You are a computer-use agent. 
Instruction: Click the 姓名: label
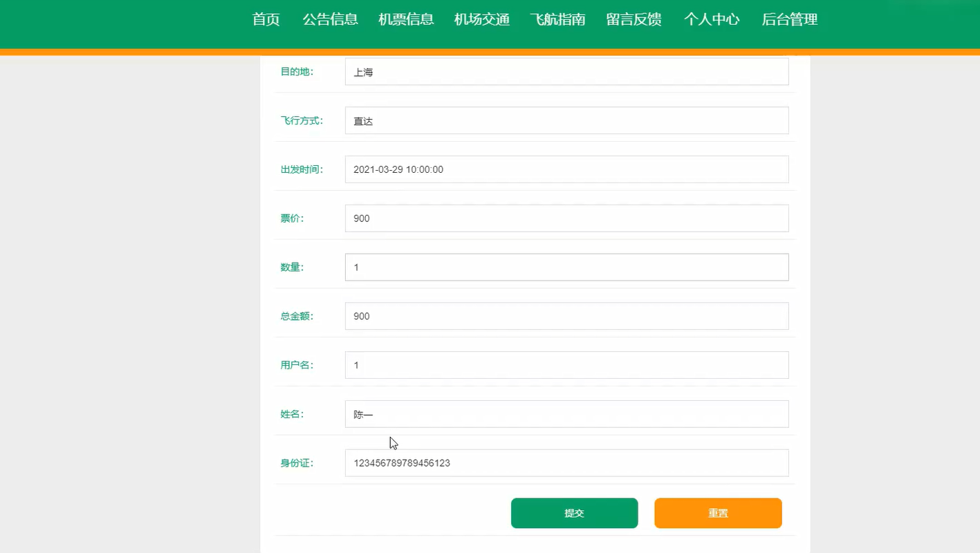292,414
